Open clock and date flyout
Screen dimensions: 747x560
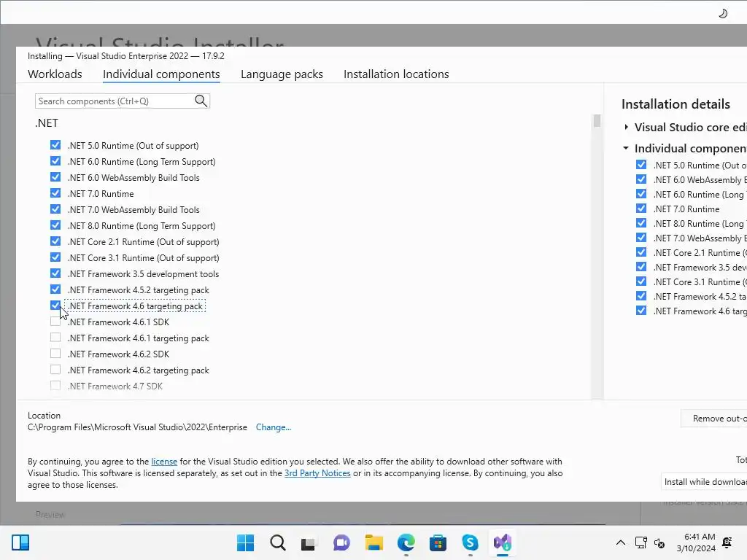click(696, 542)
